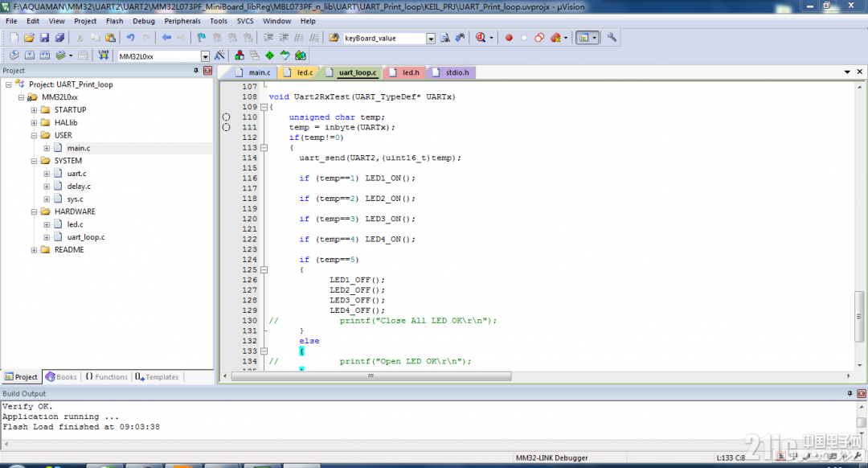Viewport: 868px width, 468px height.
Task: Collapse the SYSTEM folder
Action: 34,161
